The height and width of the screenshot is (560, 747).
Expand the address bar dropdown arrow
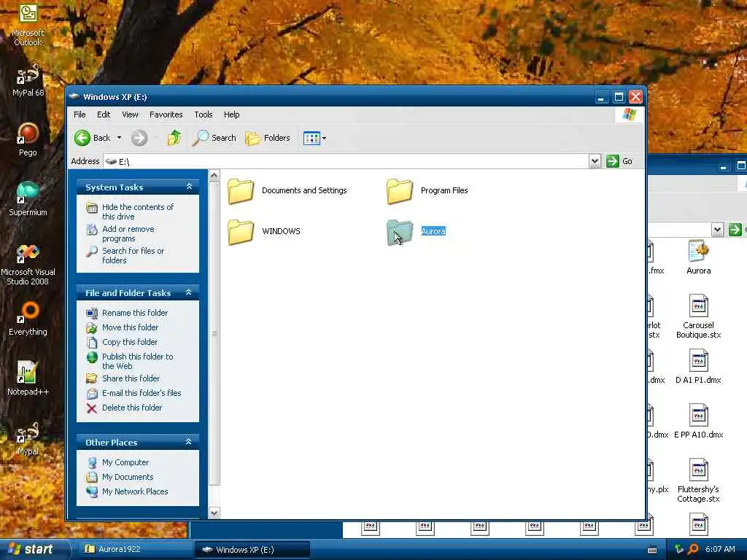click(x=595, y=161)
